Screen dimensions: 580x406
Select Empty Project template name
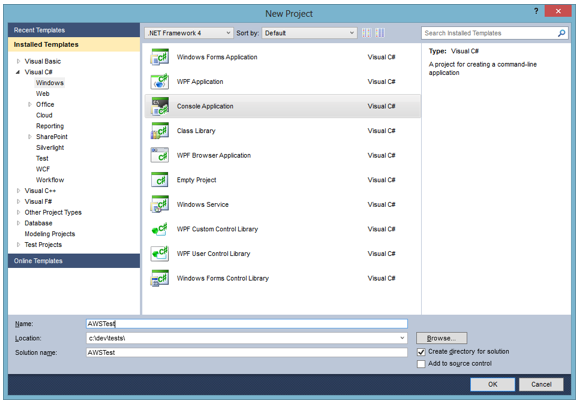[x=196, y=180]
